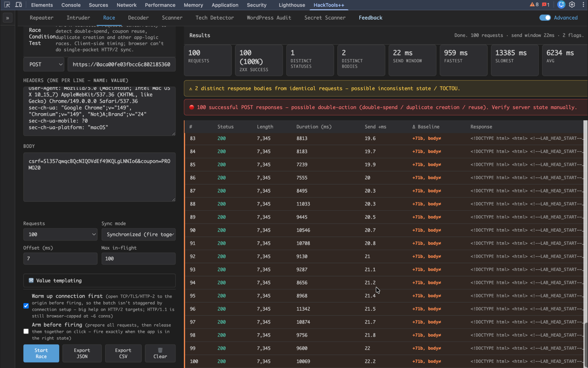588x368 pixels.
Task: Click the trash Clear button
Action: click(x=160, y=353)
